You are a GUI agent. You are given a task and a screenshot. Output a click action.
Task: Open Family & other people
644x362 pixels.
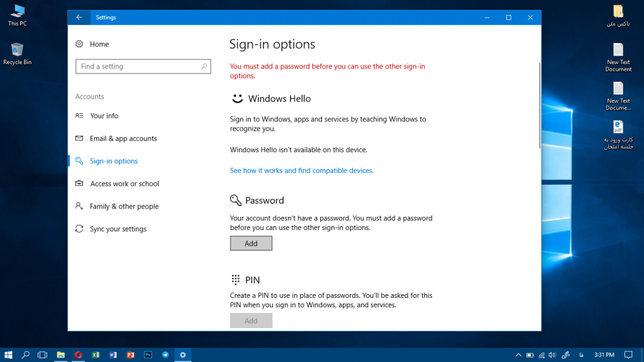(x=124, y=206)
